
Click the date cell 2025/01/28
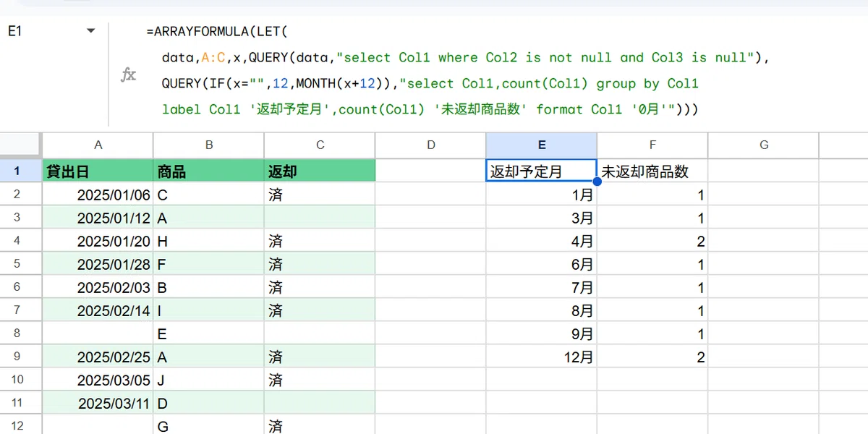coord(98,264)
